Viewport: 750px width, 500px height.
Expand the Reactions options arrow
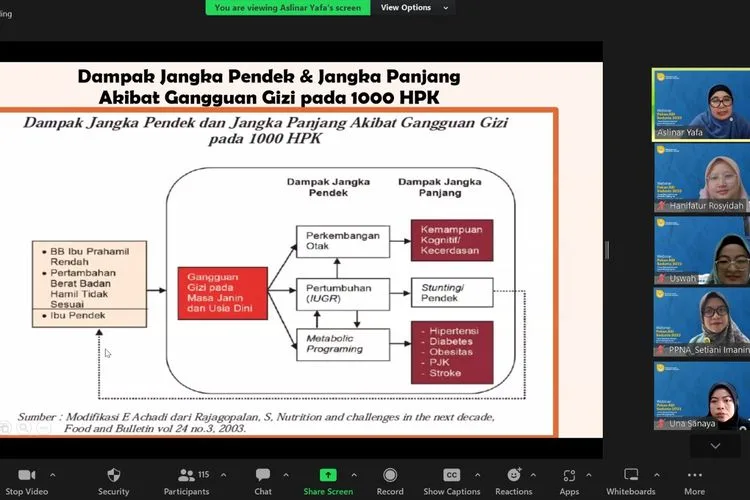533,475
